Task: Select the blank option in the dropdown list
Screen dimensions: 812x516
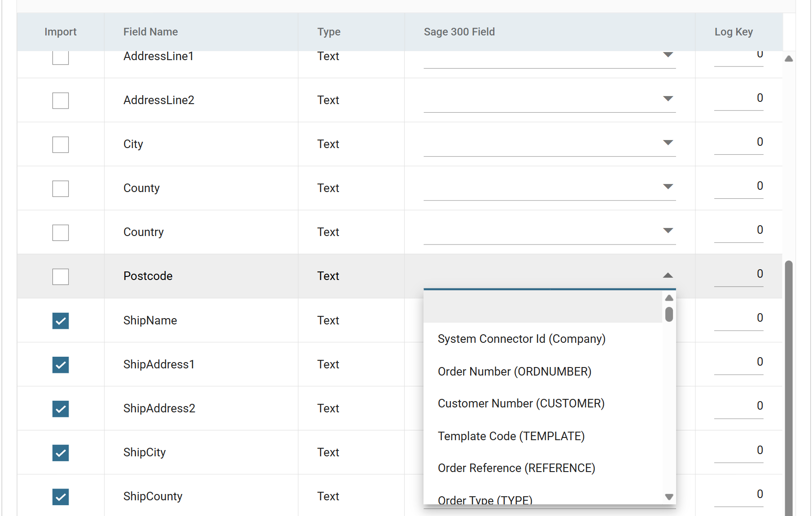Action: point(543,306)
